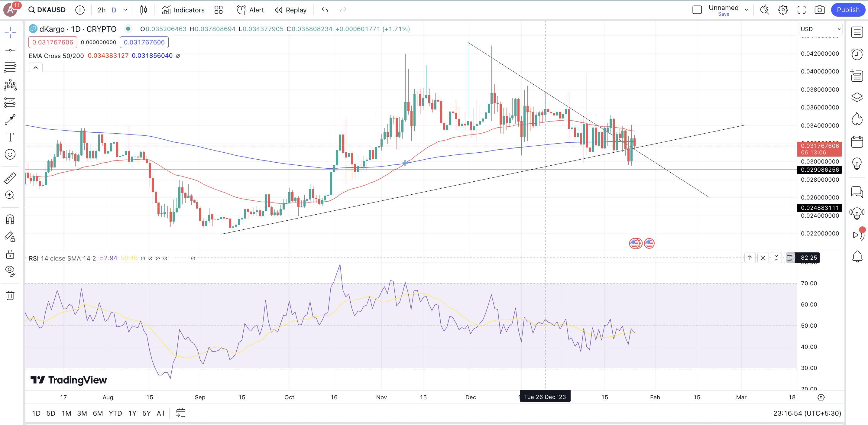
Task: Take a chart snapshot with camera icon
Action: tap(819, 10)
